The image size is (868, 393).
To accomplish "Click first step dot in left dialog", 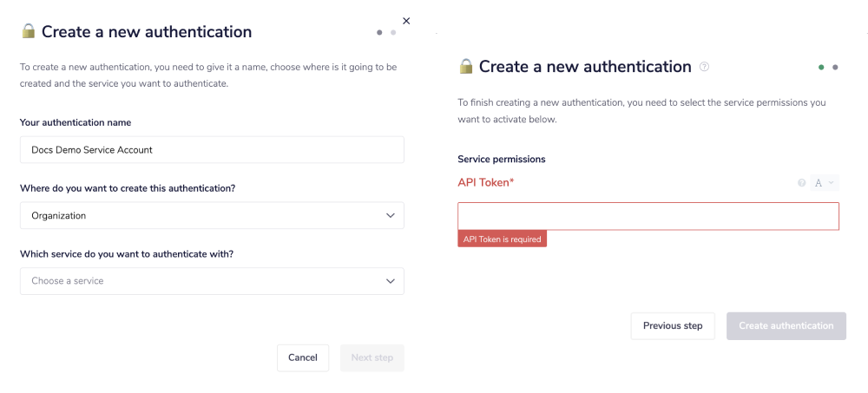I will click(379, 32).
